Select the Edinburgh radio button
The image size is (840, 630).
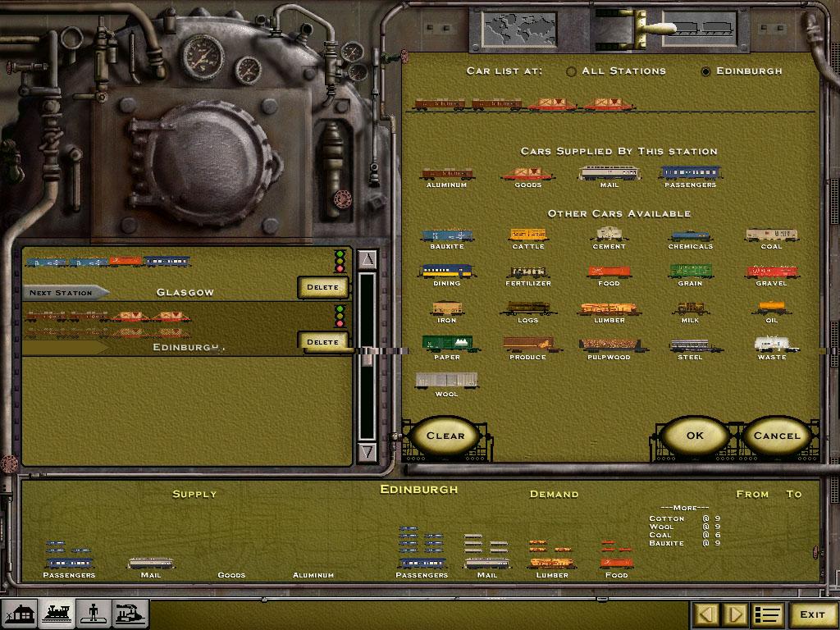pyautogui.click(x=705, y=71)
